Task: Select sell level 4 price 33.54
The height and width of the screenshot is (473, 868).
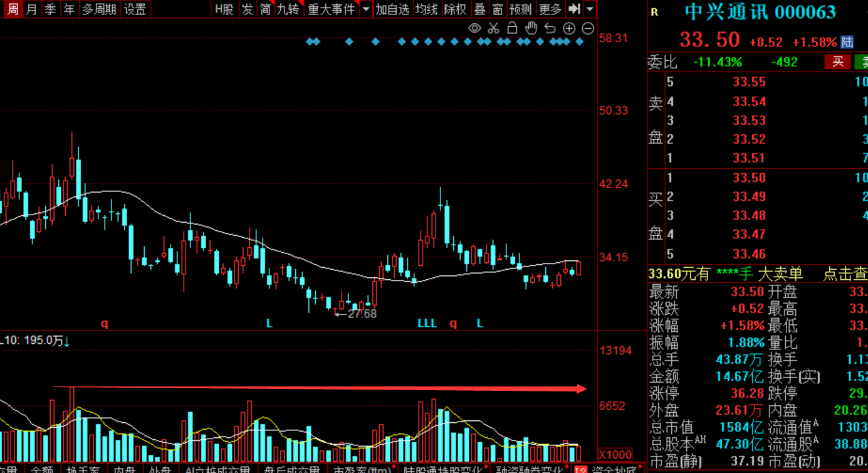Action: [x=750, y=102]
